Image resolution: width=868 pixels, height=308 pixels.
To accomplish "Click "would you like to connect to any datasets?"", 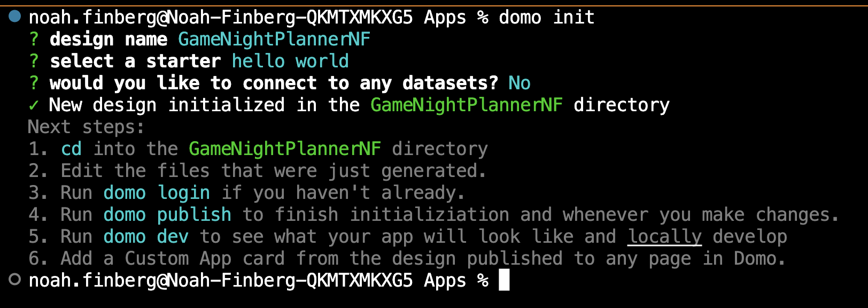I will point(274,83).
